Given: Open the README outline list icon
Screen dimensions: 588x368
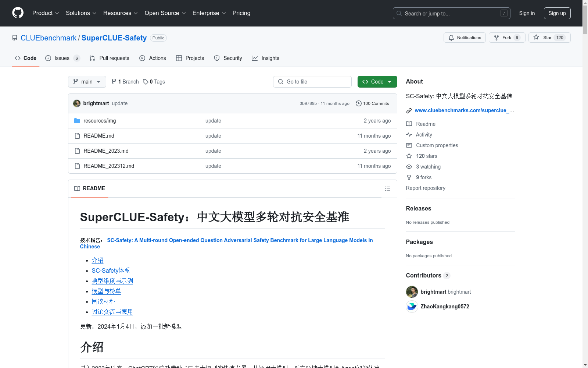Looking at the screenshot, I should point(387,189).
